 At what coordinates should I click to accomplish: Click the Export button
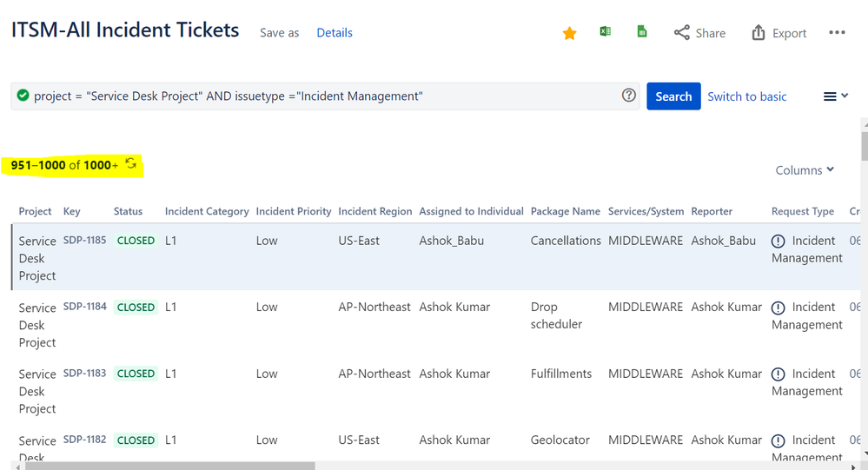(779, 33)
